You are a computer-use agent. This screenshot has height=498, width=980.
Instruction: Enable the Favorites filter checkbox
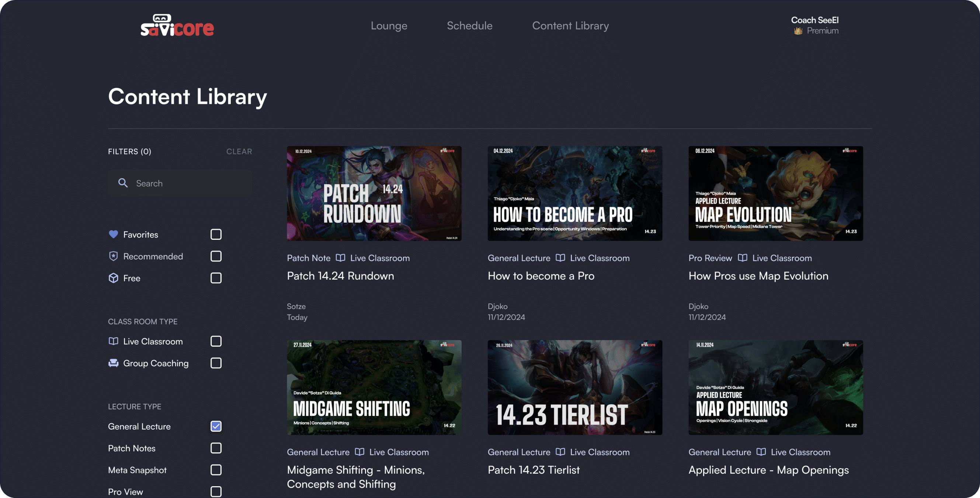coord(216,234)
